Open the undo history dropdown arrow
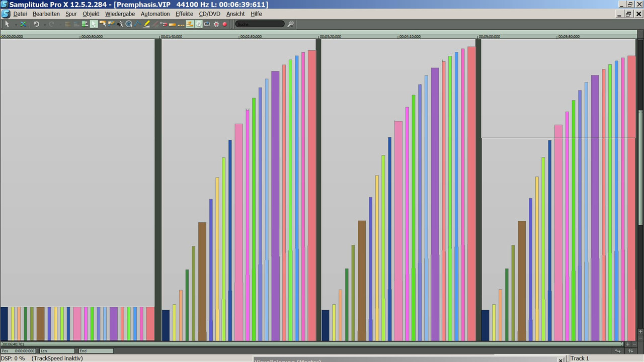Viewport: 644px width, 362px height. (45, 24)
